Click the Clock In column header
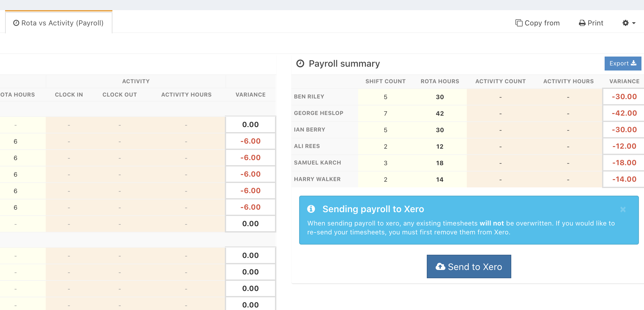The image size is (644, 310). [69, 95]
